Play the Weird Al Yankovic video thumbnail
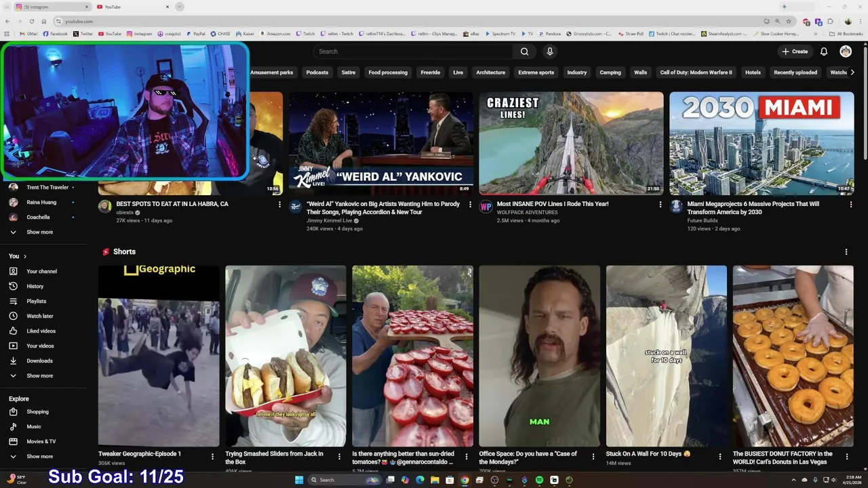The height and width of the screenshot is (488, 868). pyautogui.click(x=381, y=143)
